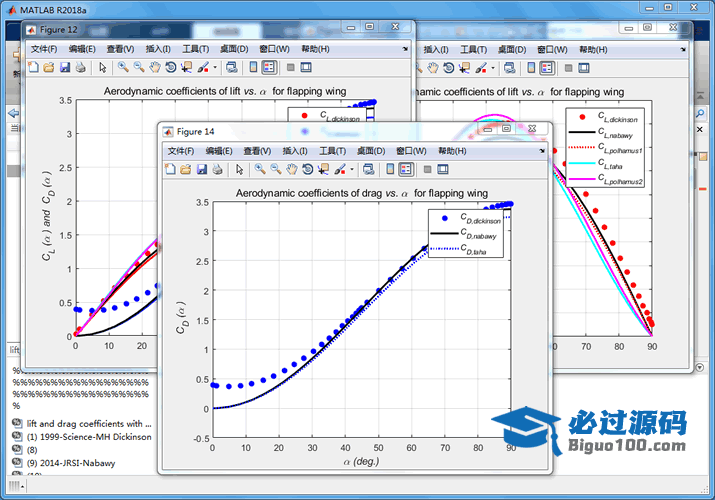Dock rear lift figure using menu bar arrow

[x=683, y=50]
